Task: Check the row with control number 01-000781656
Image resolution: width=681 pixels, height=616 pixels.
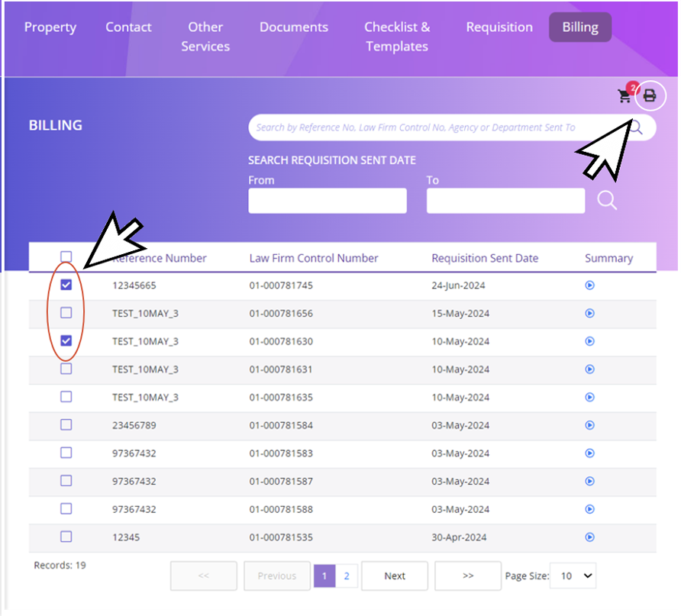Action: click(66, 313)
